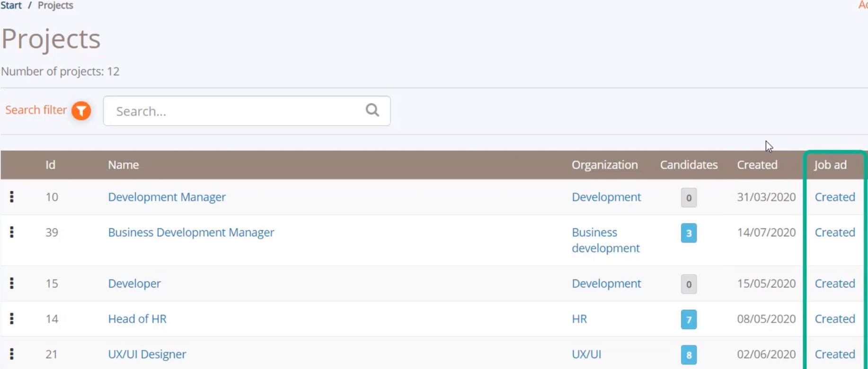Open the Created job ad for UX/UI Designer
Image resolution: width=868 pixels, height=369 pixels.
click(x=835, y=354)
